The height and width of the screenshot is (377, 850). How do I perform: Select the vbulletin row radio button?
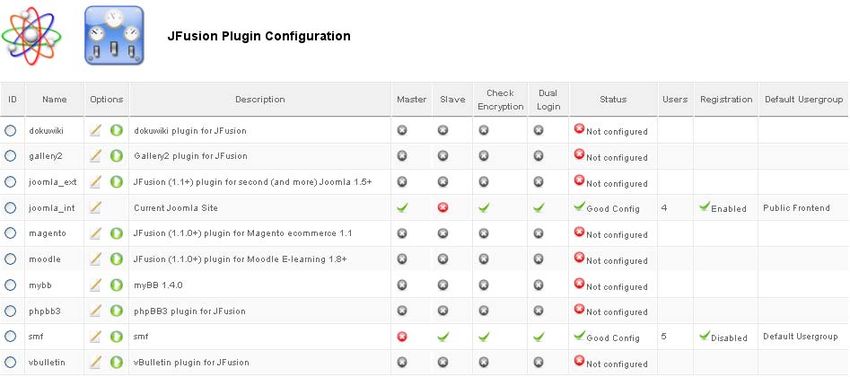tap(10, 362)
